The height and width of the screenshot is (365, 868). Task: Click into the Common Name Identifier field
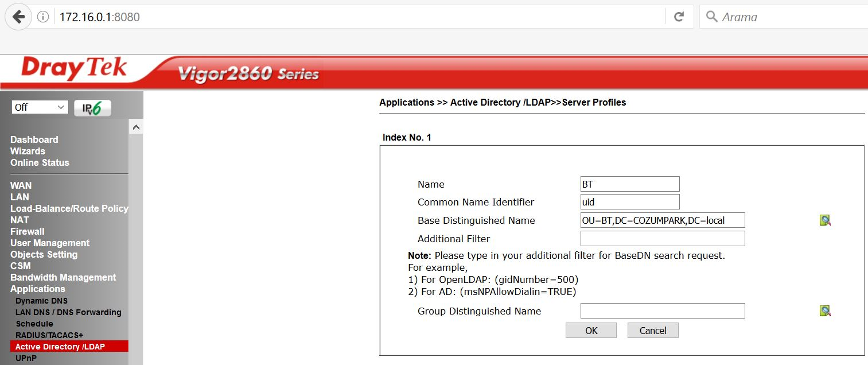pyautogui.click(x=629, y=202)
